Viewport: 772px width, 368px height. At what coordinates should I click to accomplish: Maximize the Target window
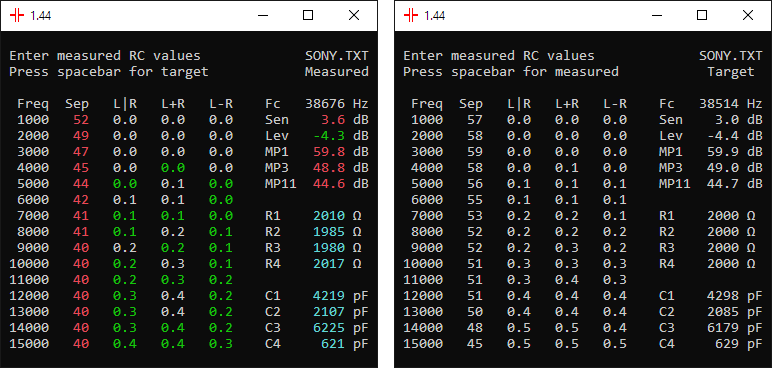pos(702,16)
